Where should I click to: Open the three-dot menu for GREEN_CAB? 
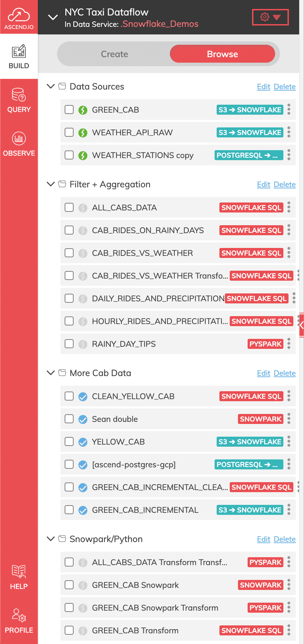[289, 110]
